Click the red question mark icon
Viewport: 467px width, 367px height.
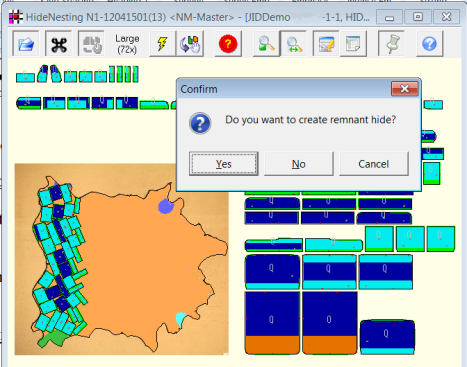pos(228,44)
